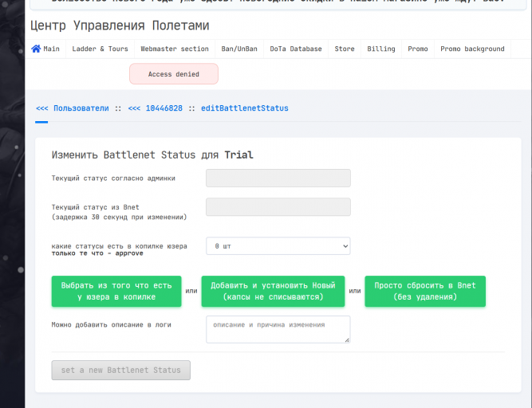This screenshot has width=532, height=408.
Task: Open the Billing menu item
Action: [381, 49]
